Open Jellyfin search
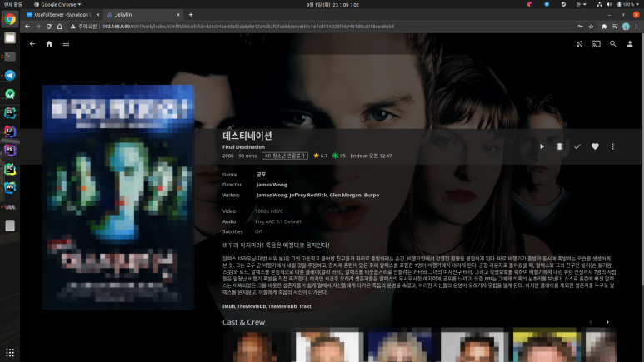 [x=613, y=44]
